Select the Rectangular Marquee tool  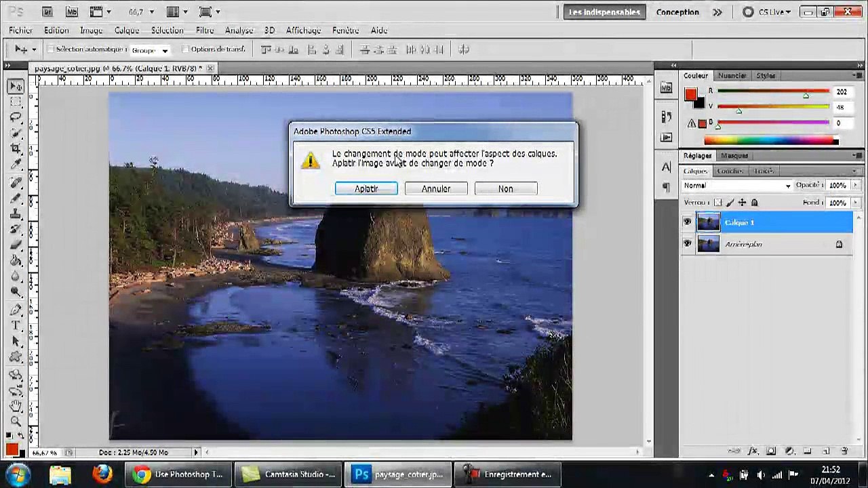point(16,102)
